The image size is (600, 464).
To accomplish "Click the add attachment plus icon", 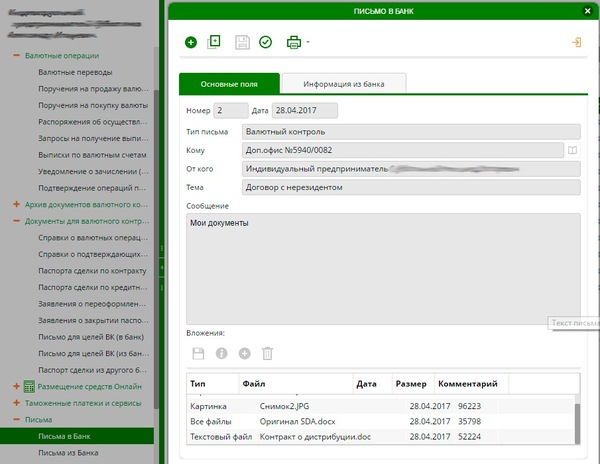I will click(x=245, y=353).
